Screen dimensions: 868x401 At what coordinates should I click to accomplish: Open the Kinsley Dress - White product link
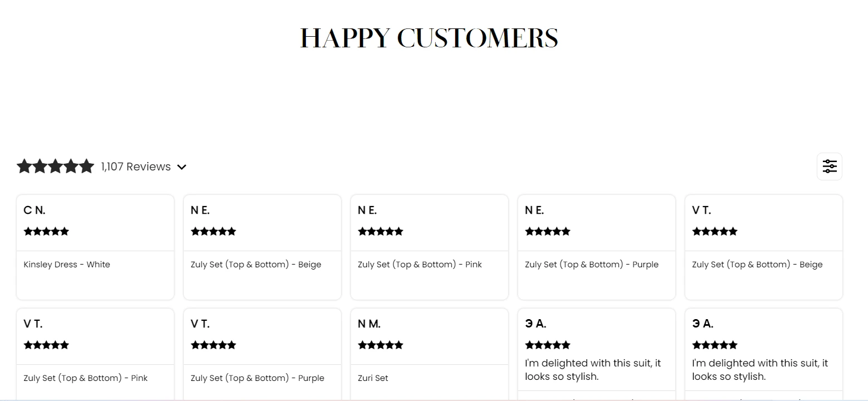(x=67, y=265)
